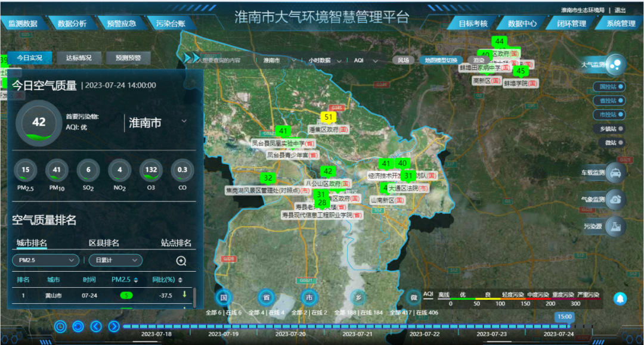Open the 目标考核 menu
This screenshot has height=345, width=644.
[473, 23]
